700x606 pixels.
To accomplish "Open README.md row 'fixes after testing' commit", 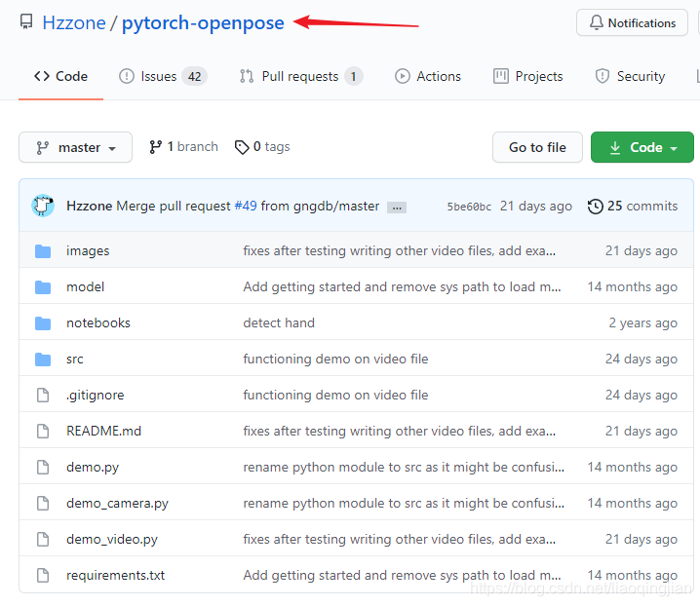I will pyautogui.click(x=400, y=431).
